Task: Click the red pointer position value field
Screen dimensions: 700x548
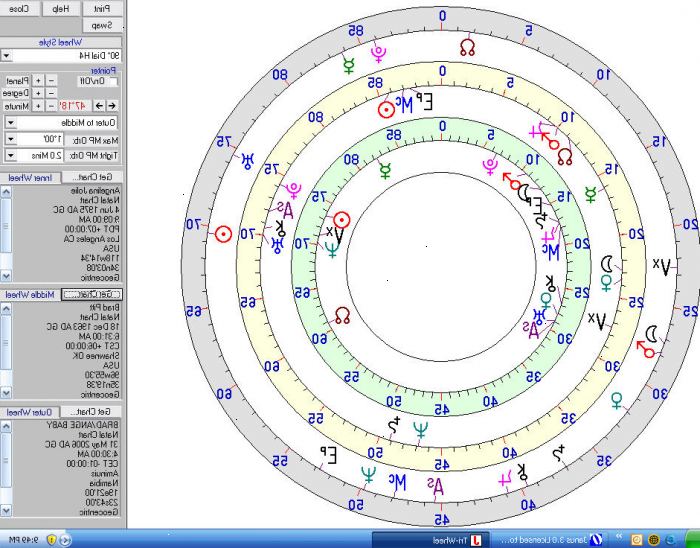Action: click(x=75, y=106)
